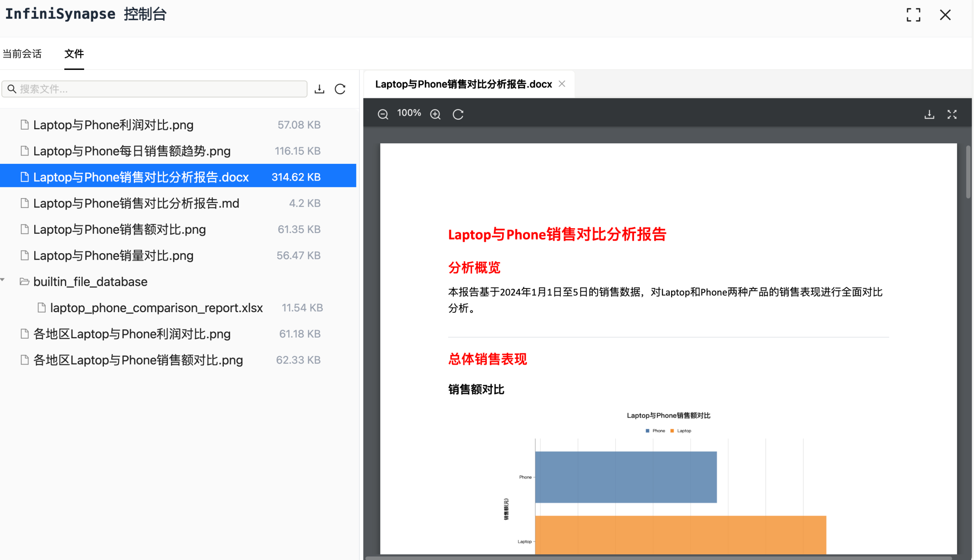Open 各地区Laptop与Phone销售额对比.png
974x560 pixels.
click(x=137, y=360)
